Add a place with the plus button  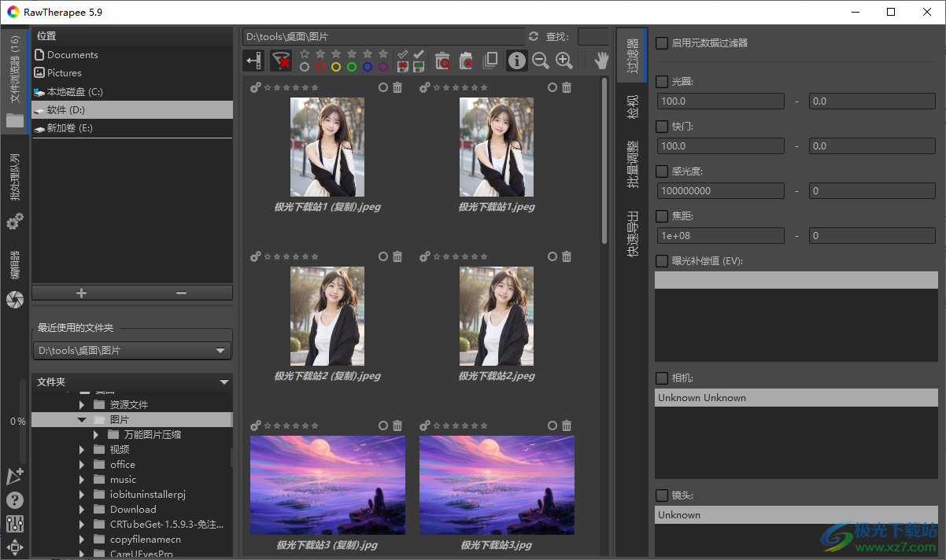pos(82,293)
